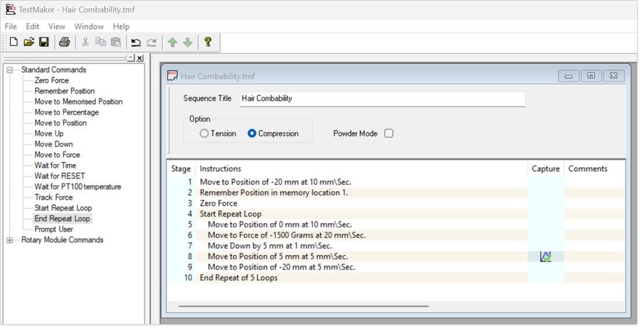Screen dimensions: 644x330
Task: Open the File menu
Action: point(11,26)
